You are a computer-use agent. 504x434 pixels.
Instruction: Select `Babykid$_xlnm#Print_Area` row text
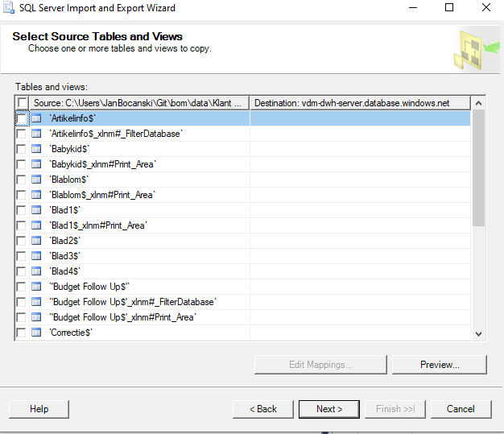(102, 164)
